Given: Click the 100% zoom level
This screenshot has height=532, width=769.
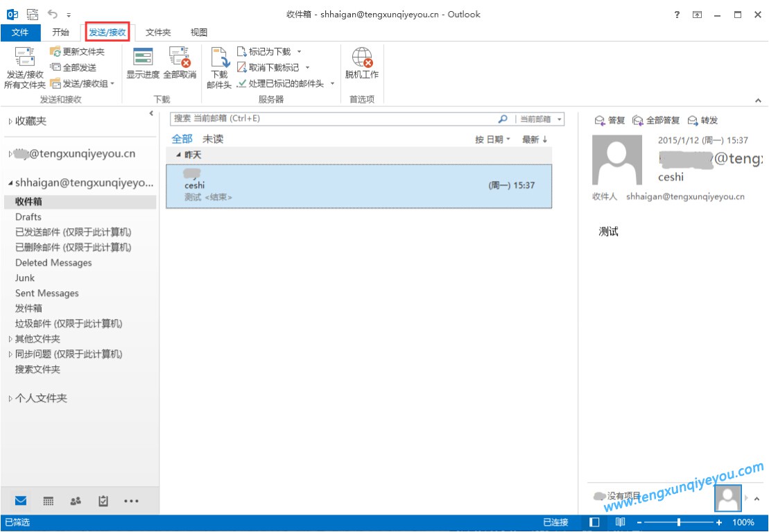Looking at the screenshot, I should [x=743, y=523].
